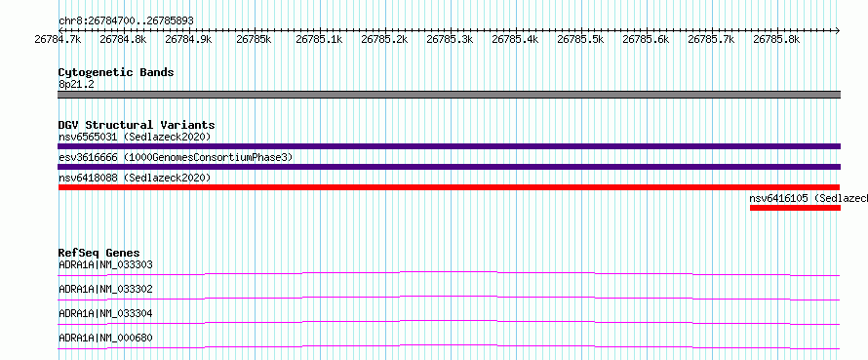Open the RefSeq Genes track heading
Screen dimensions: 868x360
99,253
